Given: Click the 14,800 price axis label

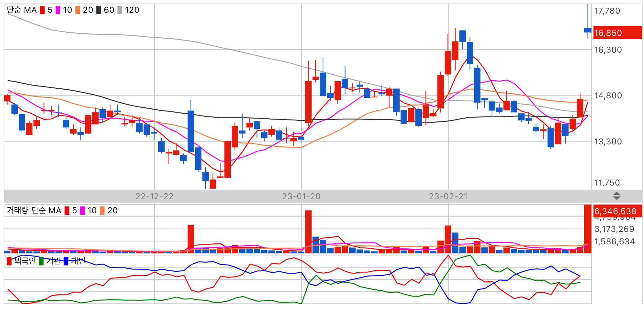Looking at the screenshot, I should (608, 96).
